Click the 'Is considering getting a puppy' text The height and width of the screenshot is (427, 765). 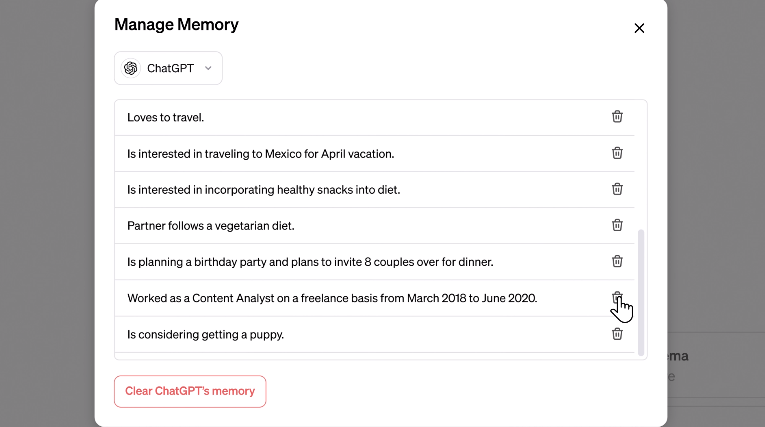(205, 335)
